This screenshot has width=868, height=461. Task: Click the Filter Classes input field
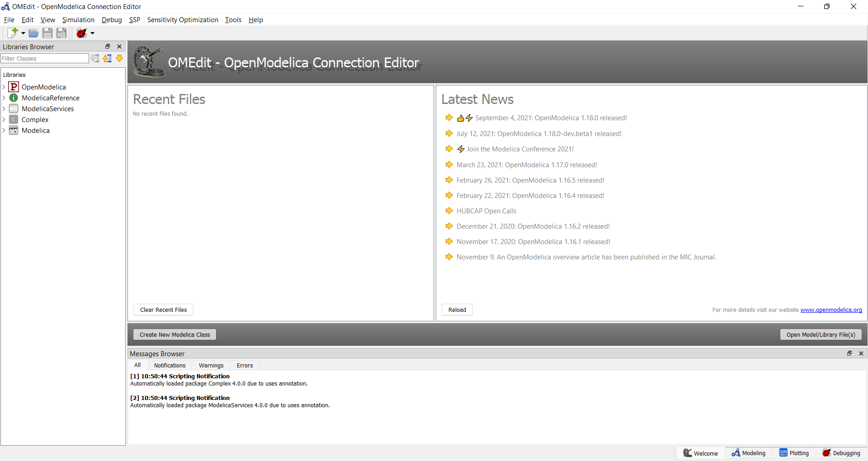click(45, 58)
